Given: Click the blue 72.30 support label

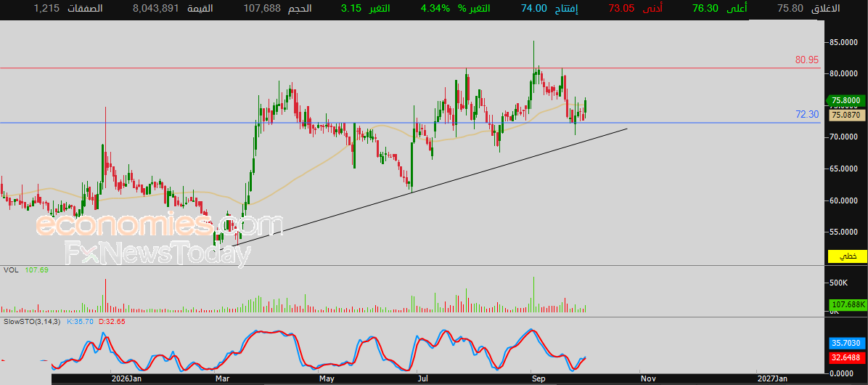Looking at the screenshot, I should click(x=806, y=114).
